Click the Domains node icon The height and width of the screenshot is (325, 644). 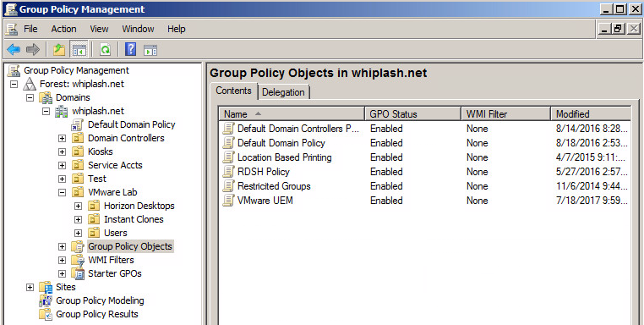click(x=46, y=97)
